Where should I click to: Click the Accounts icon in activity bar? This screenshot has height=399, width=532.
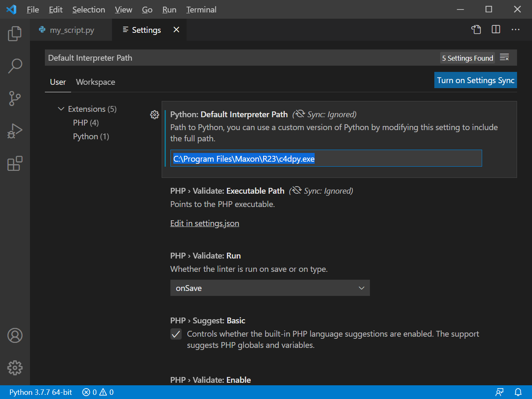(15, 335)
